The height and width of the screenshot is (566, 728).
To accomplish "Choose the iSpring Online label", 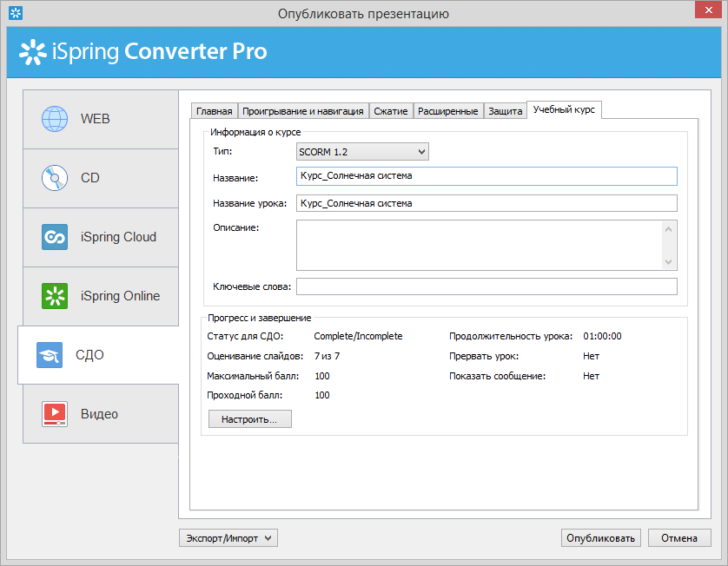I will click(x=120, y=296).
